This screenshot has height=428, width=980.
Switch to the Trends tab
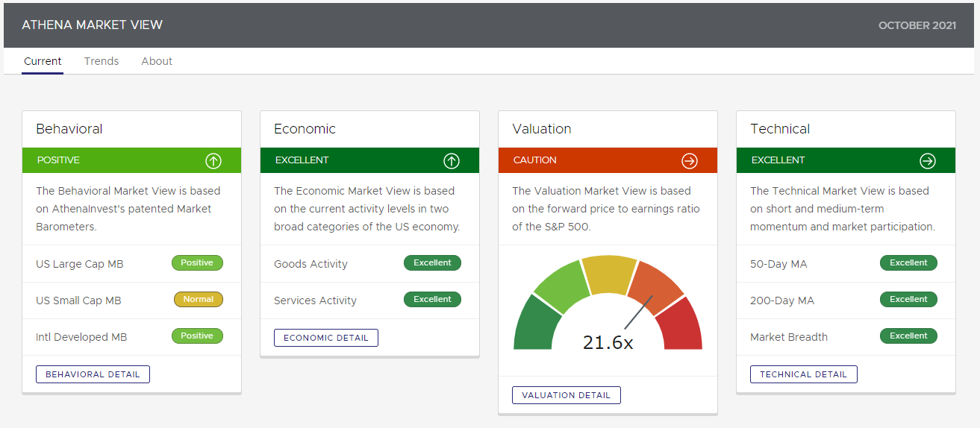click(102, 61)
